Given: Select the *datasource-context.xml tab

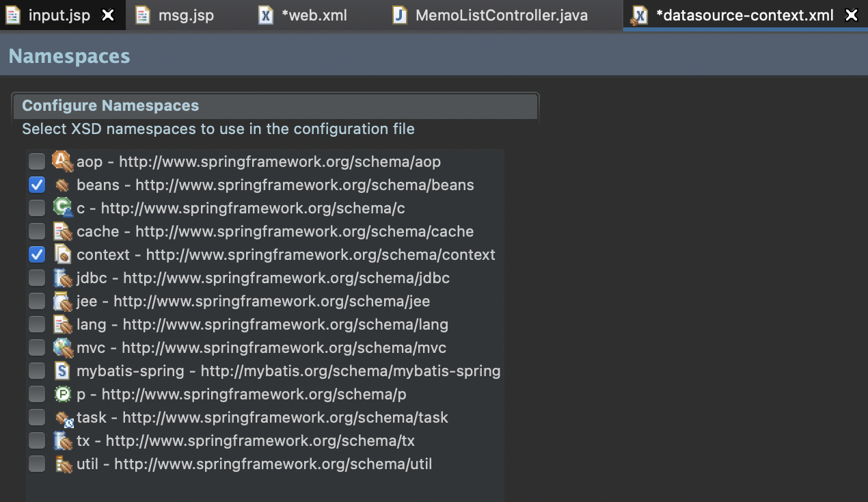Looking at the screenshot, I should pos(744,15).
